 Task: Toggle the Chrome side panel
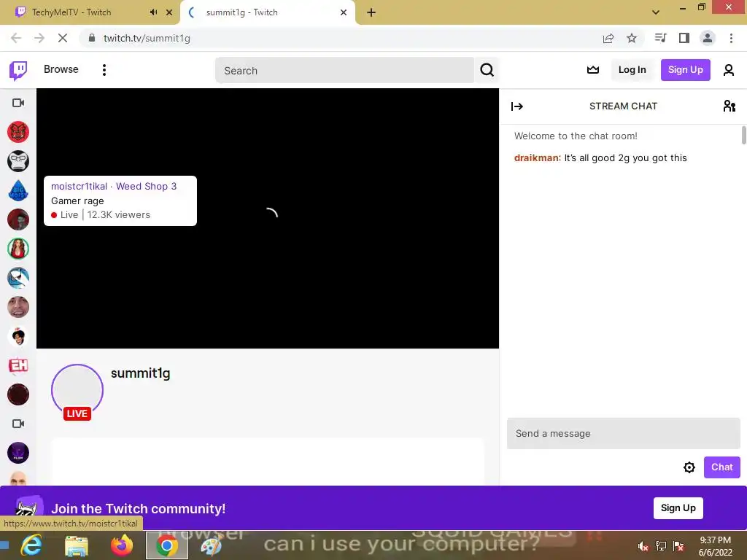[684, 38]
